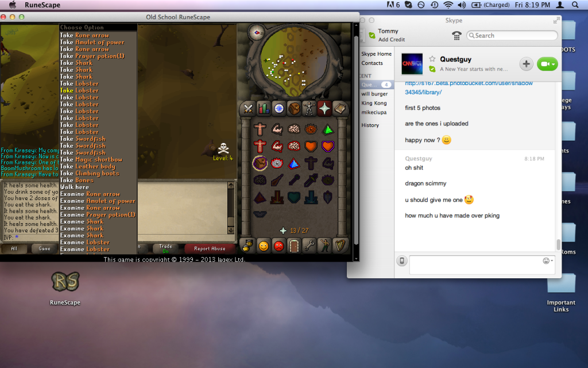588x368 pixels.
Task: Open the Worn Equipment tab
Action: (310, 108)
